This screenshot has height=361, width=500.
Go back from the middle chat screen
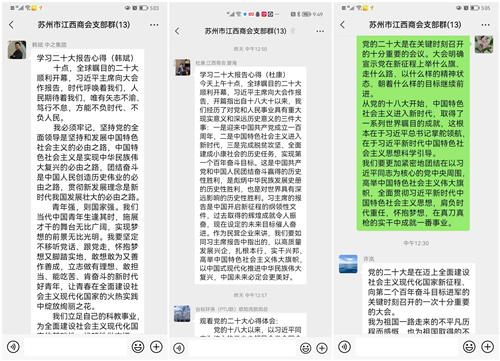177,31
